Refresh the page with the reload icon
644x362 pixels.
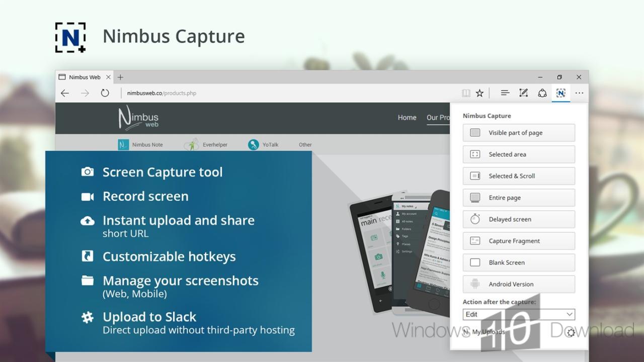[105, 93]
